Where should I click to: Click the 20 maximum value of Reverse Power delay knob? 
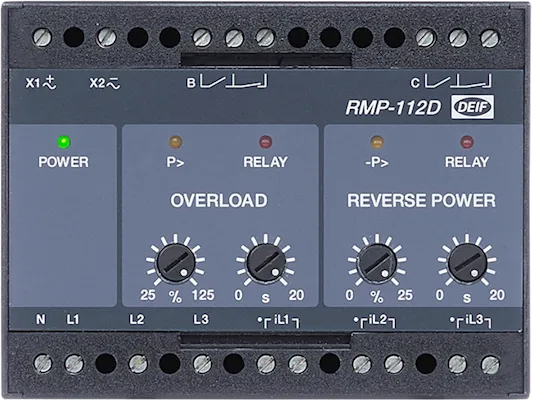(497, 295)
